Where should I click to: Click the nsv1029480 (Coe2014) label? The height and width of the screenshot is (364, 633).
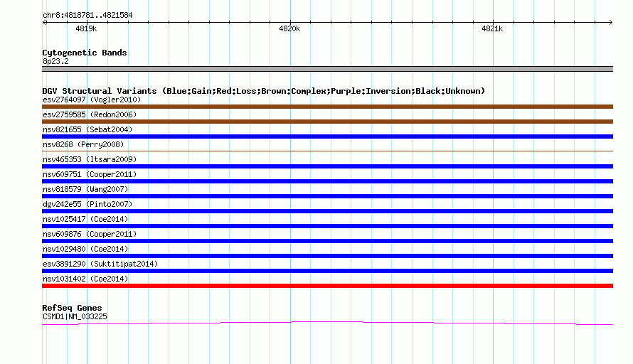click(85, 249)
